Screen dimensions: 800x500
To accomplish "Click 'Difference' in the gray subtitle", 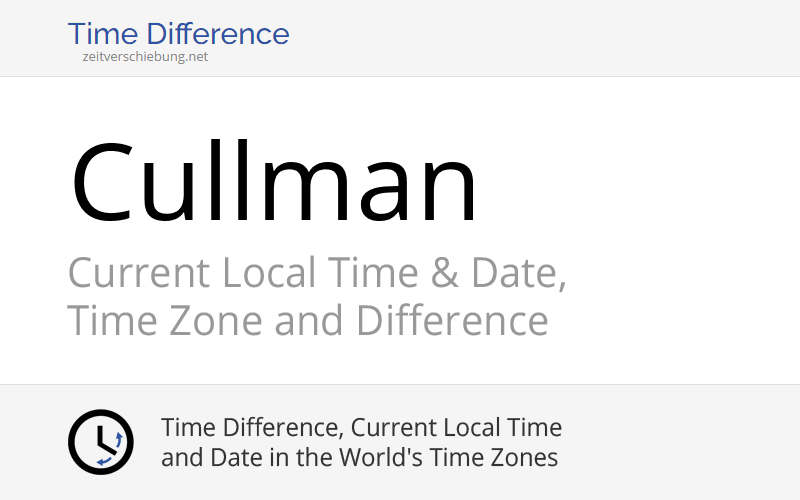I will pos(452,321).
